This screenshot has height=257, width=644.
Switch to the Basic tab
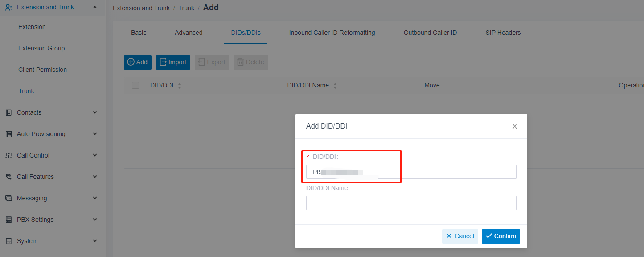pyautogui.click(x=139, y=33)
